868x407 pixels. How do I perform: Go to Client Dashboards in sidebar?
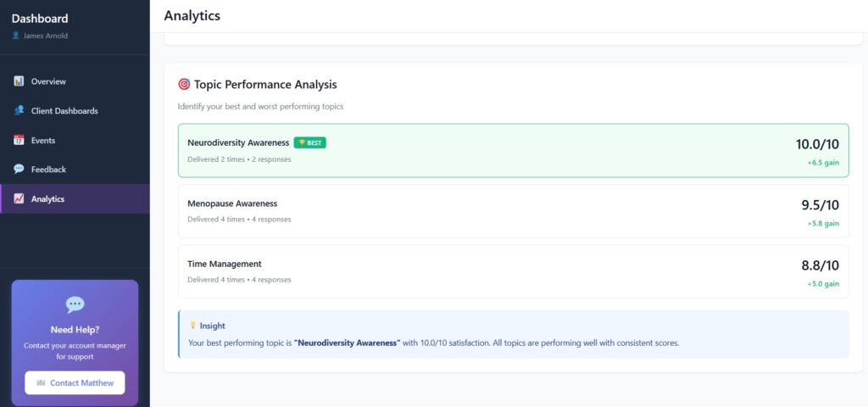pos(64,110)
